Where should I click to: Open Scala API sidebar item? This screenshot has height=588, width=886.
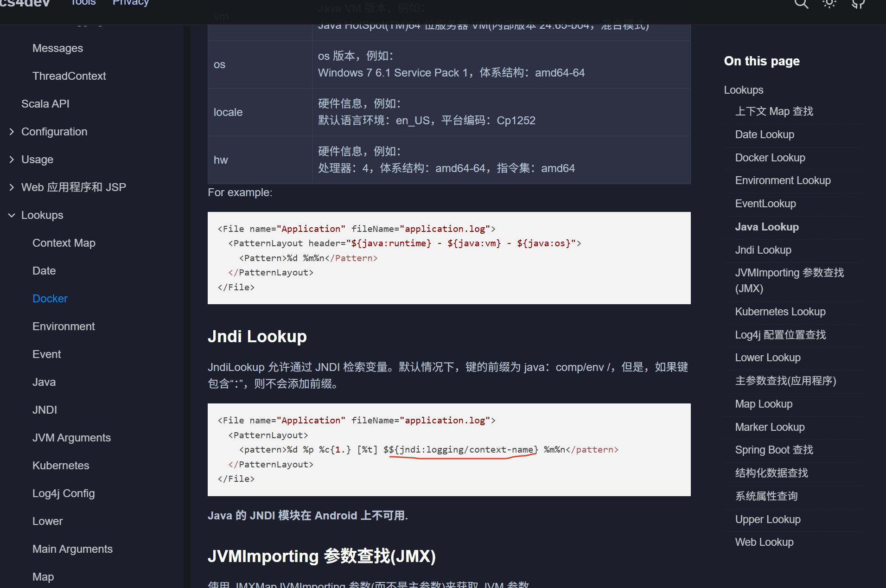45,104
